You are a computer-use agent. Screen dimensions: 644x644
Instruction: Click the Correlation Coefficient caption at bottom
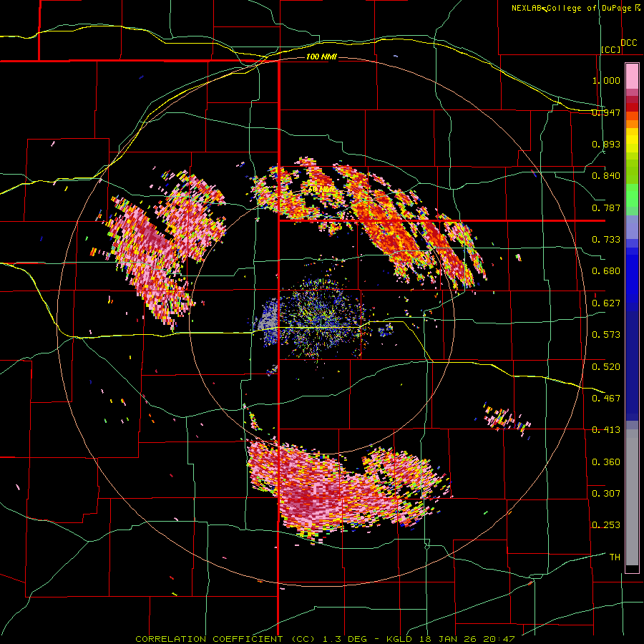pyautogui.click(x=325, y=639)
